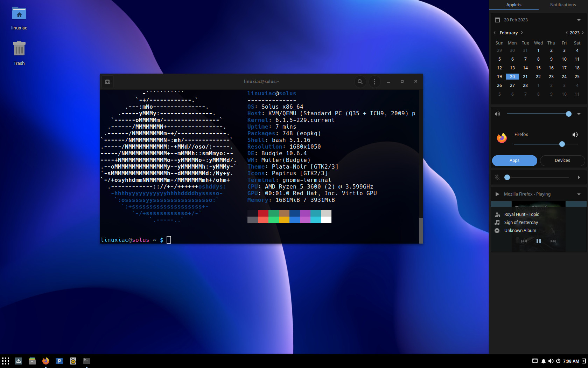Expand the microphone input section arrow
The image size is (588, 368).
pos(579,177)
